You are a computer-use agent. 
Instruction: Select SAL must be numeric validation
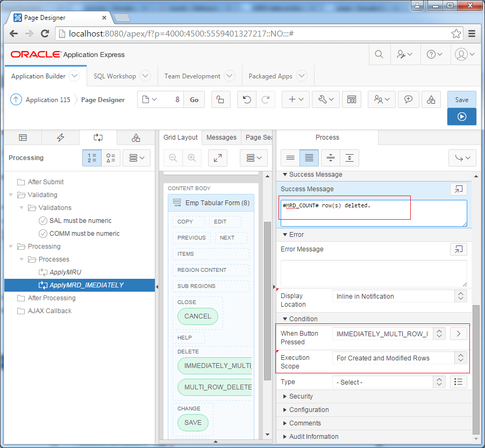[81, 221]
